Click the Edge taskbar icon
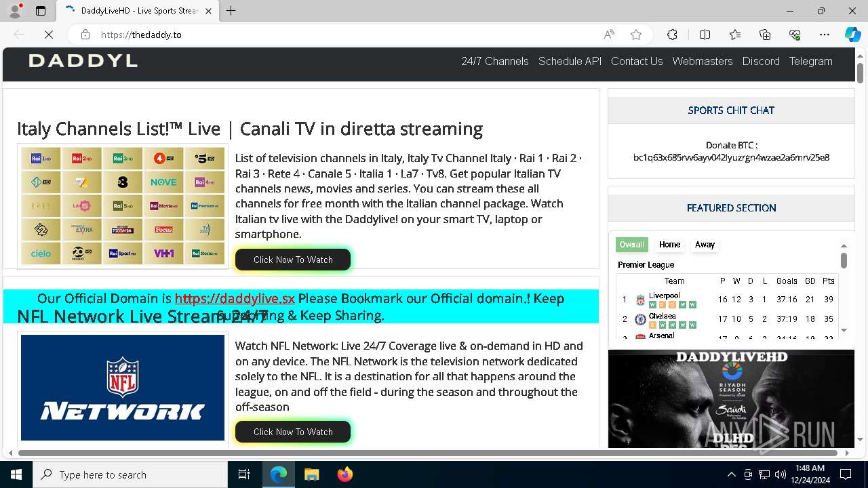This screenshot has width=868, height=488. (279, 474)
